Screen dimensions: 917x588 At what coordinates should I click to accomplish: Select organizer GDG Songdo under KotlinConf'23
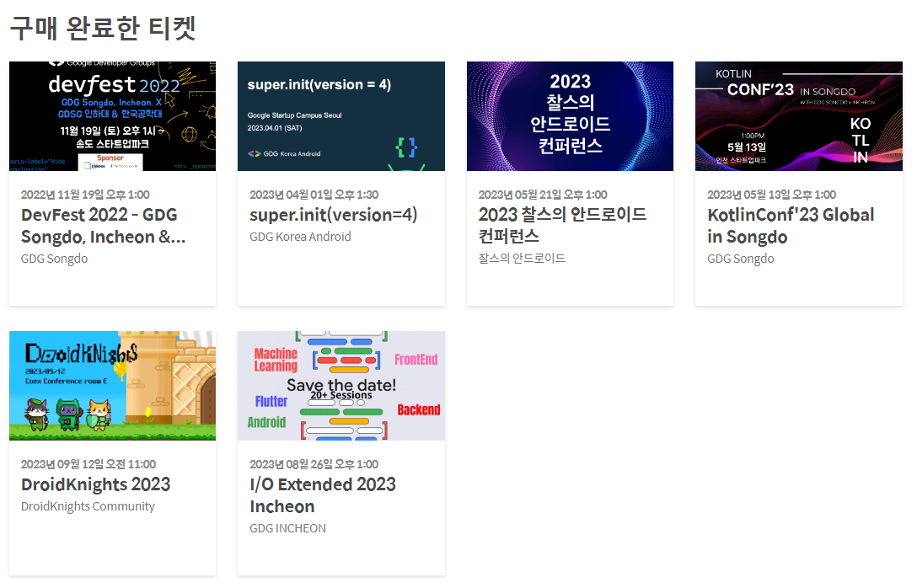(x=740, y=259)
